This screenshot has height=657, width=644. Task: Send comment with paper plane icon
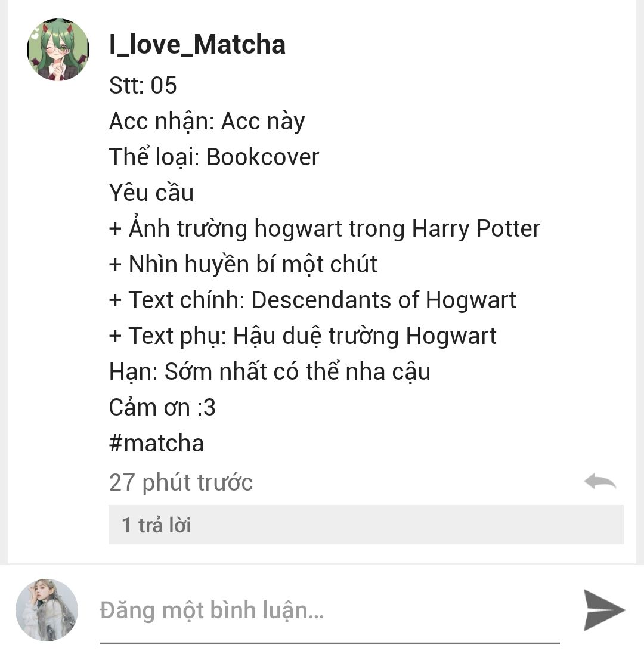coord(604,610)
